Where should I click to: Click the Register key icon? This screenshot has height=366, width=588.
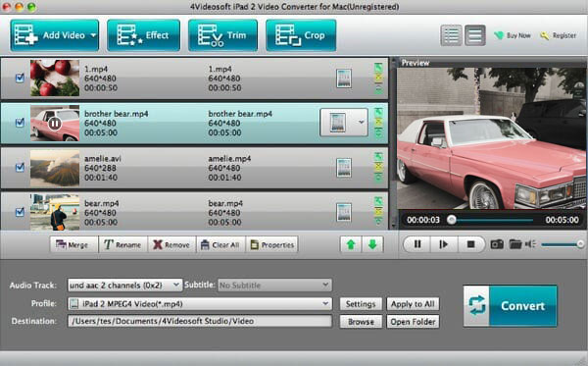pos(545,35)
